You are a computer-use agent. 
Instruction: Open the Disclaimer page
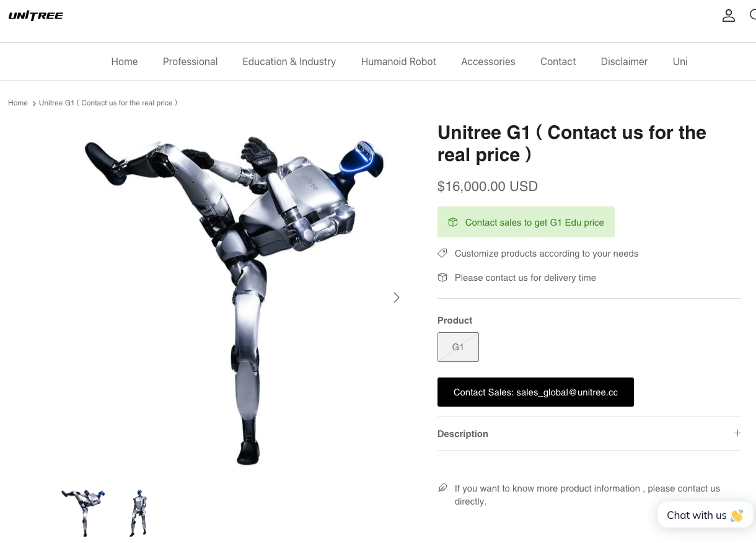624,61
